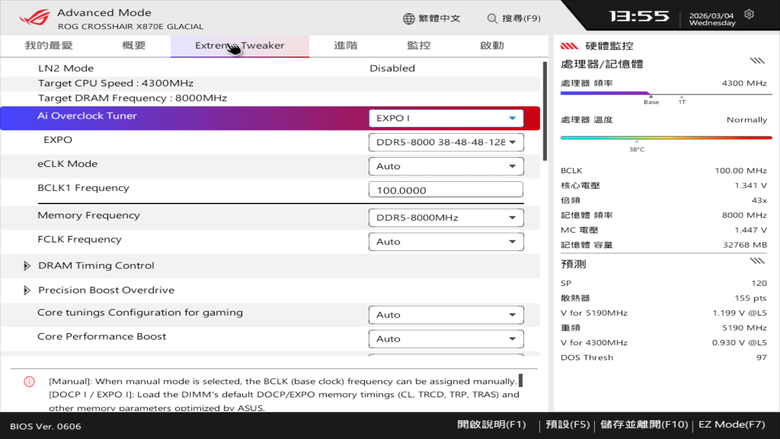The height and width of the screenshot is (439, 780).
Task: Click the BCLK 100.00 MHz reading
Action: 664,171
